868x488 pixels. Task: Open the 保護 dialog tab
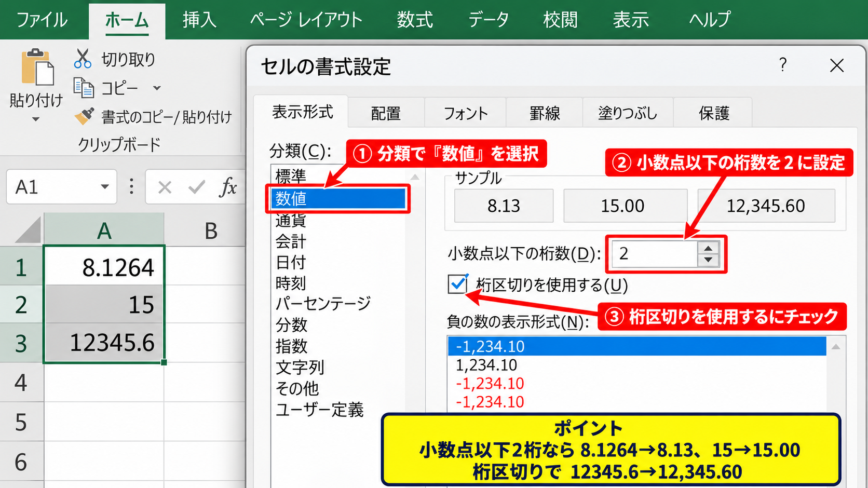pos(714,113)
